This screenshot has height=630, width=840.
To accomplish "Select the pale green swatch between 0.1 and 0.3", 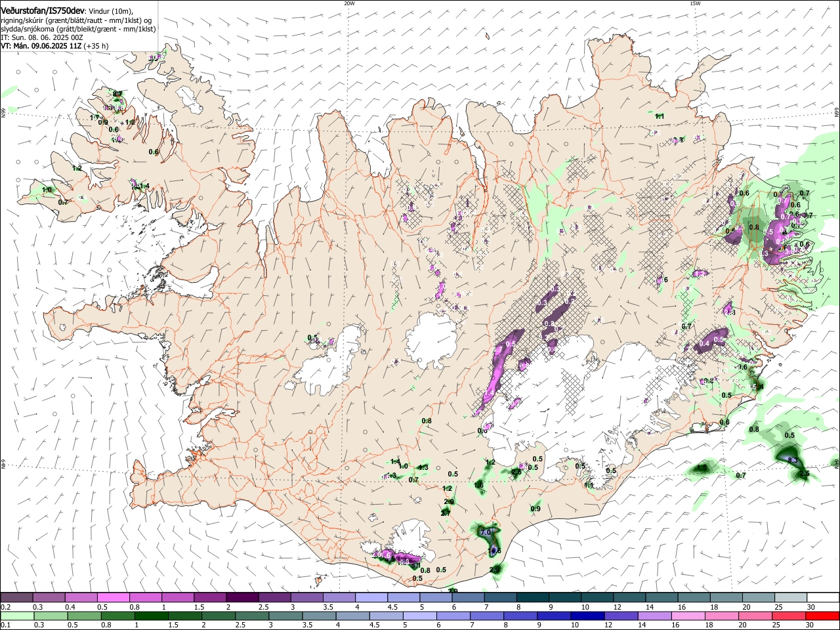I will point(17,616).
